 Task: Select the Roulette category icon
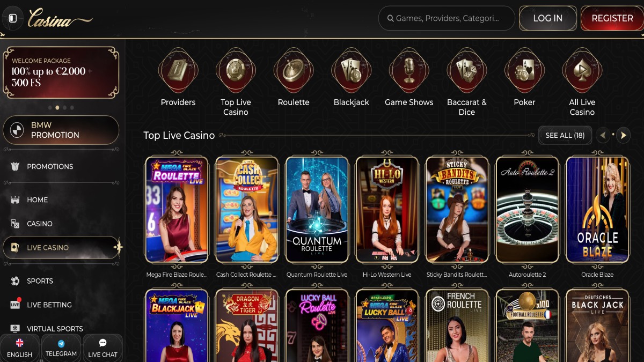point(294,70)
